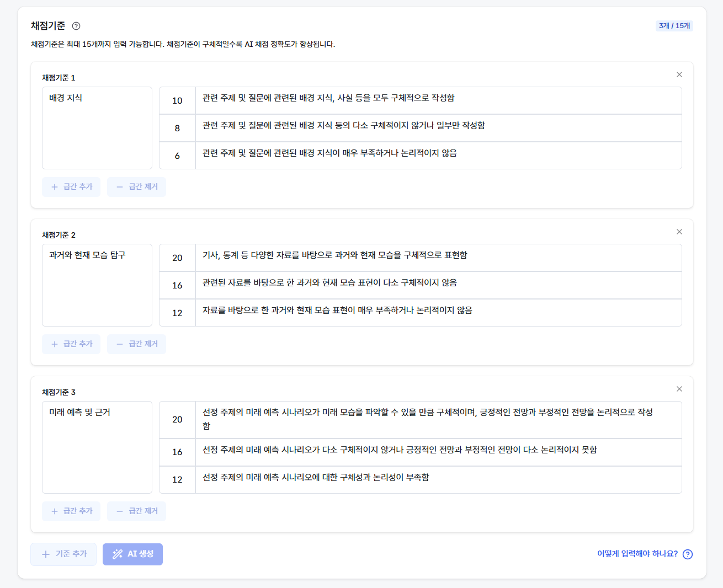Edit description ending 구체성과 논리성이 부족함

coord(439,480)
